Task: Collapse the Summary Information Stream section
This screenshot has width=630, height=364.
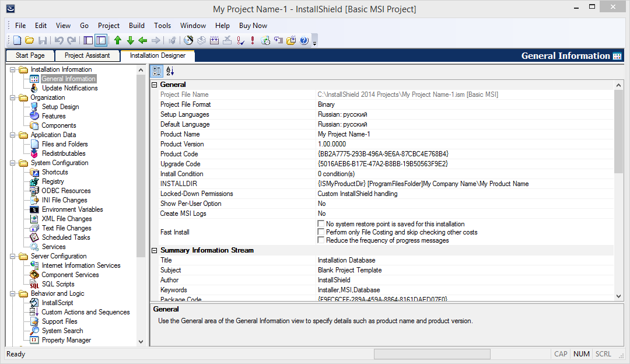Action: tap(154, 250)
